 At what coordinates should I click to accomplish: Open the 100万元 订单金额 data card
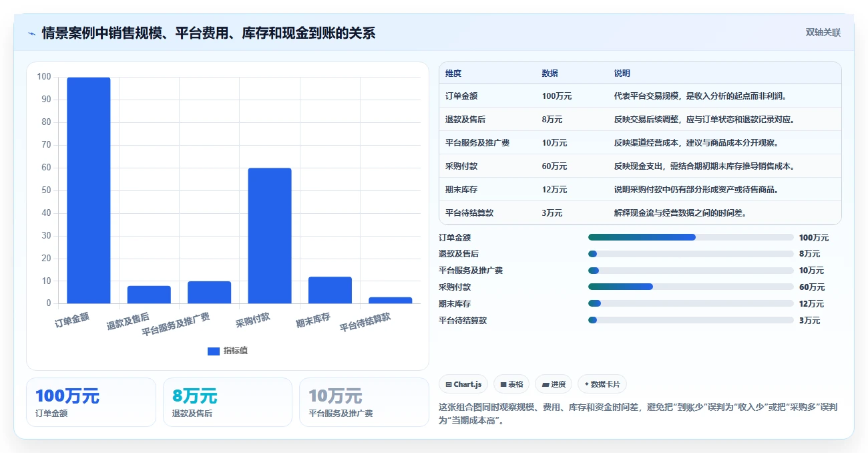91,402
